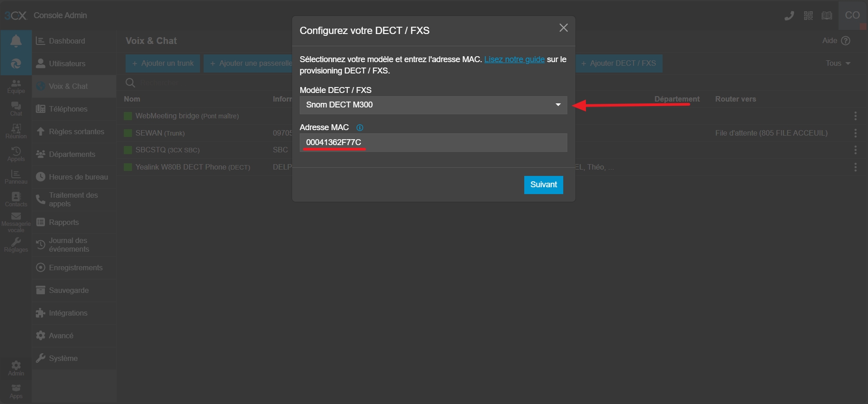This screenshot has height=404, width=868.
Task: Go to Rapports menu item
Action: (74, 222)
